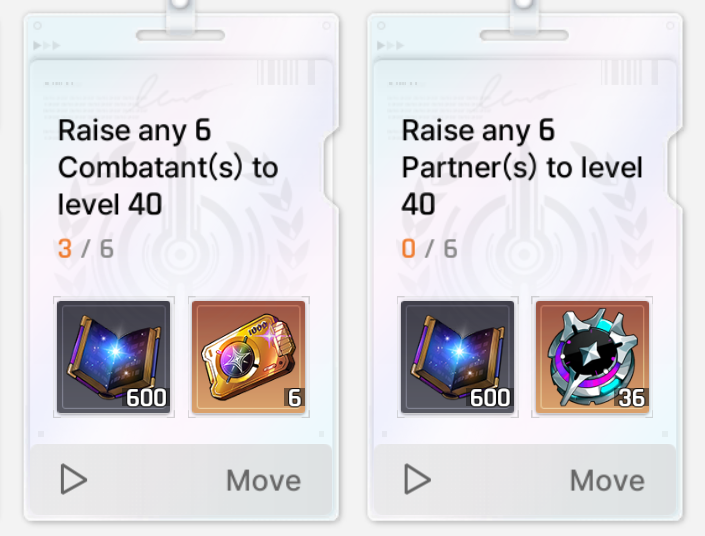
Task: Click the Combatant card's star book reward icon
Action: (114, 357)
